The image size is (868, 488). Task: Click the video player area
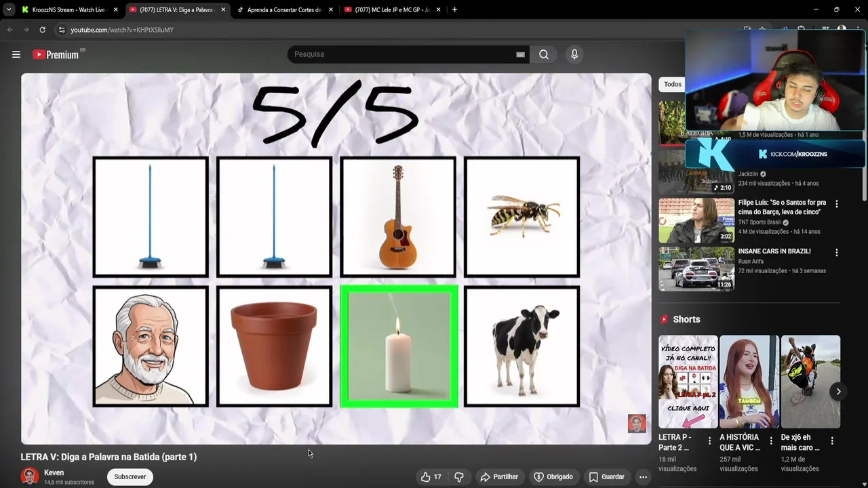(x=336, y=259)
